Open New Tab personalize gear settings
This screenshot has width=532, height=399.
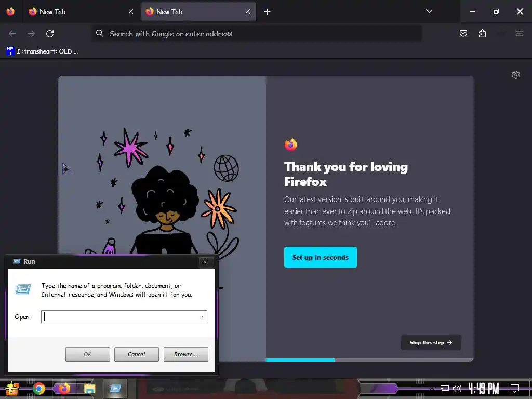516,75
